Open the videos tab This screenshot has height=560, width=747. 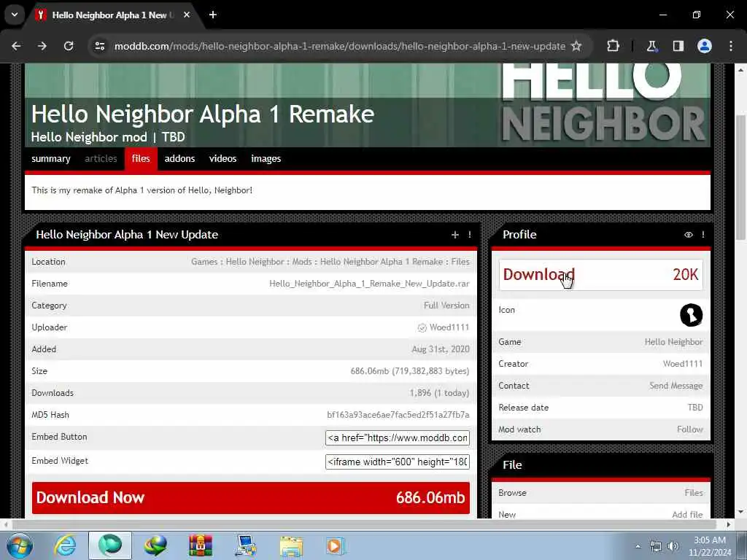[222, 158]
